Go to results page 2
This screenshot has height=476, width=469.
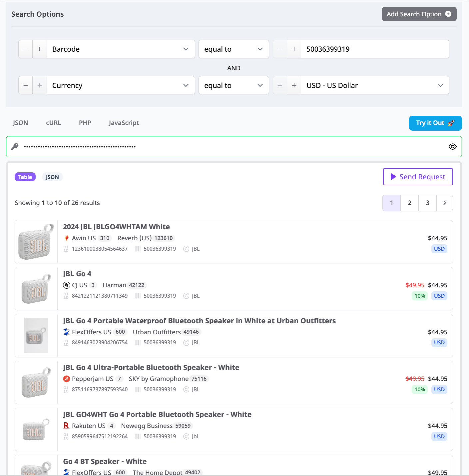tap(410, 203)
